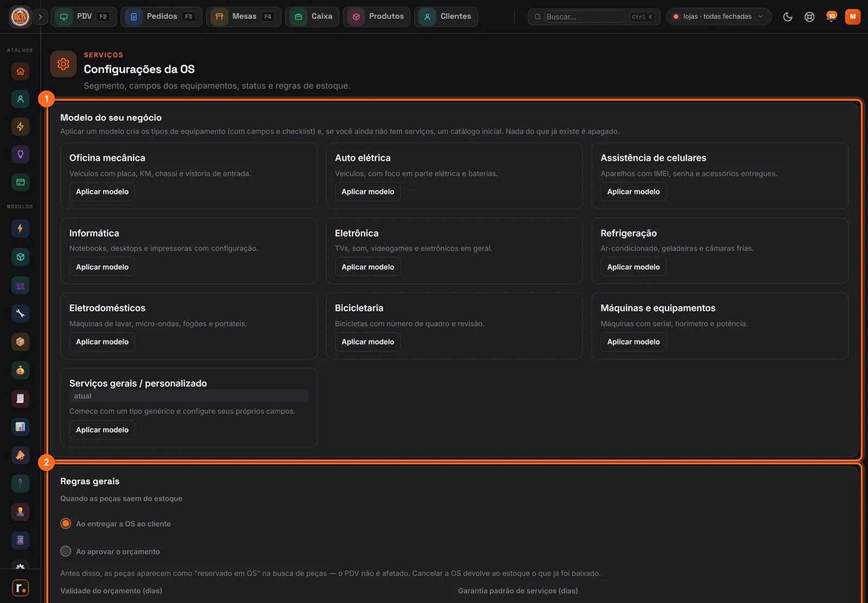Focus the Buscar search field
The width and height of the screenshot is (868, 603).
coord(585,17)
